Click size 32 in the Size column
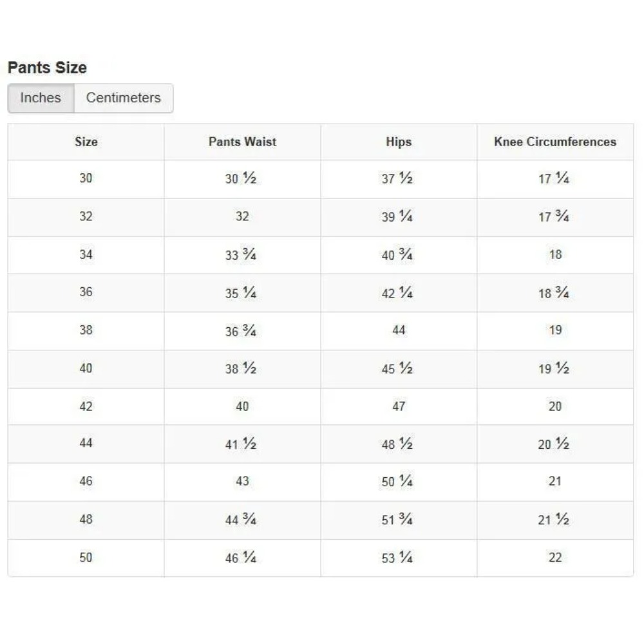The height and width of the screenshot is (644, 644). [x=86, y=216]
